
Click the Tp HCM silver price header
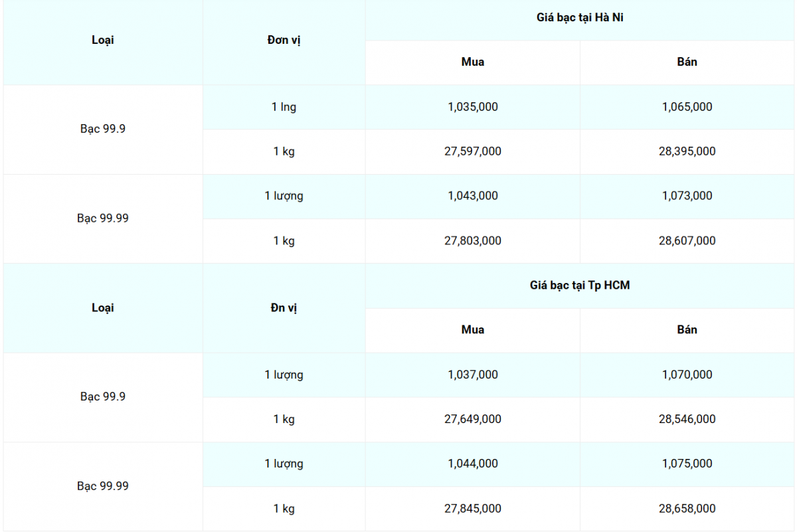pyautogui.click(x=580, y=286)
